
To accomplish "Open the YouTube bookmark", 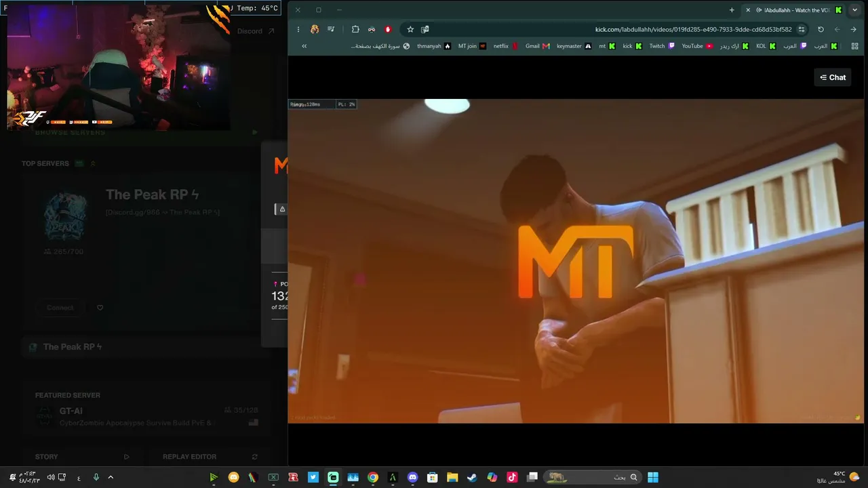I will (697, 46).
